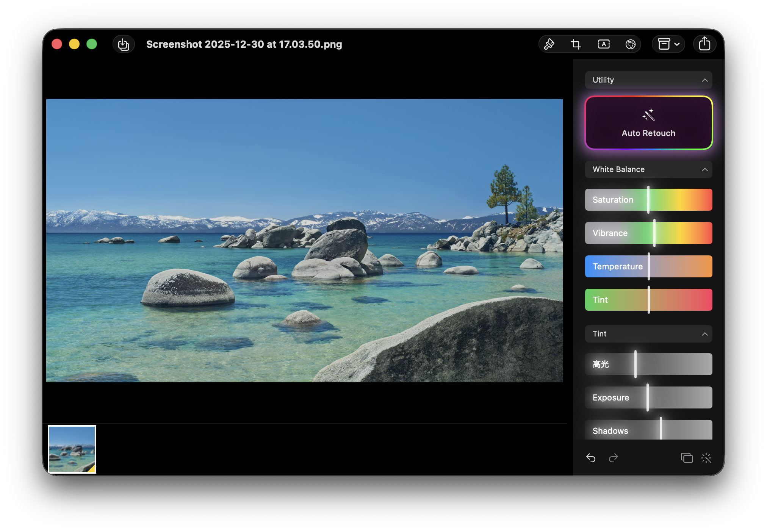Screen dimensions: 767x532
Task: Select the paintbrush retouch tool
Action: pyautogui.click(x=549, y=44)
